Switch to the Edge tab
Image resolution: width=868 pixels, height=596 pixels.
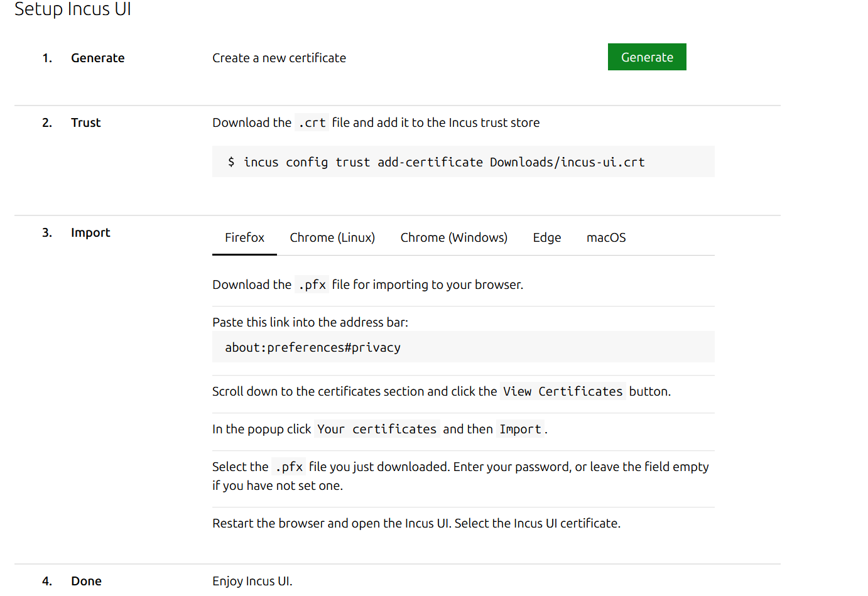(x=546, y=237)
